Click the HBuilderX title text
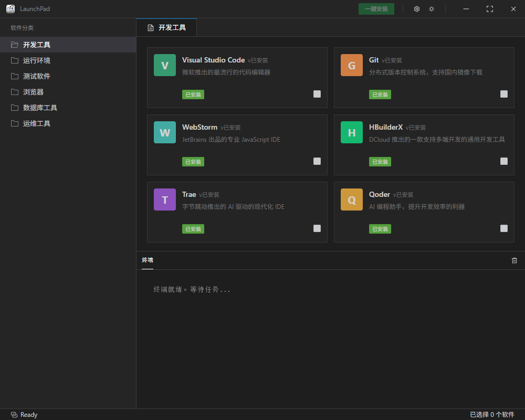The image size is (525, 420). coord(386,127)
